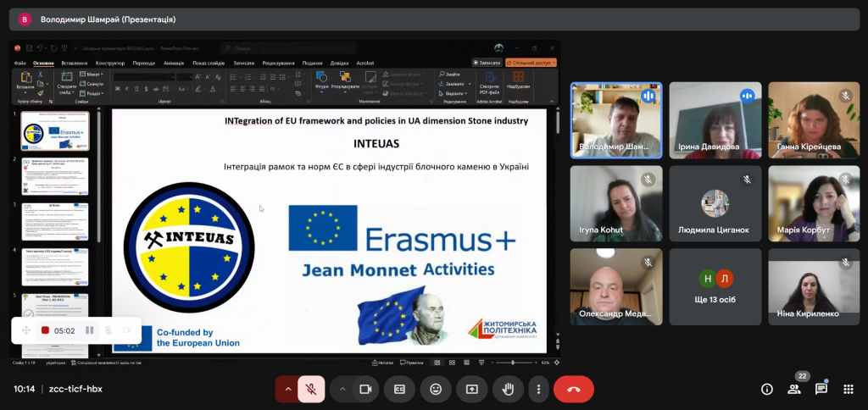868x410 pixels.
Task: Open the Упорядкувати arrange menu
Action: pos(346,80)
